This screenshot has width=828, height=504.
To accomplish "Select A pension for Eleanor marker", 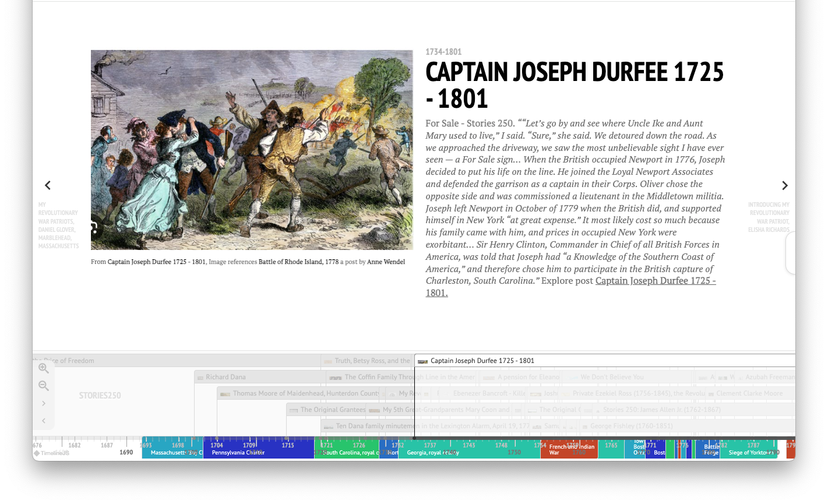I will tap(520, 377).
